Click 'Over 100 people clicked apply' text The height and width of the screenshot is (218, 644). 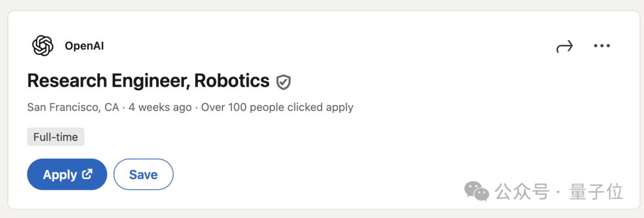coord(277,108)
